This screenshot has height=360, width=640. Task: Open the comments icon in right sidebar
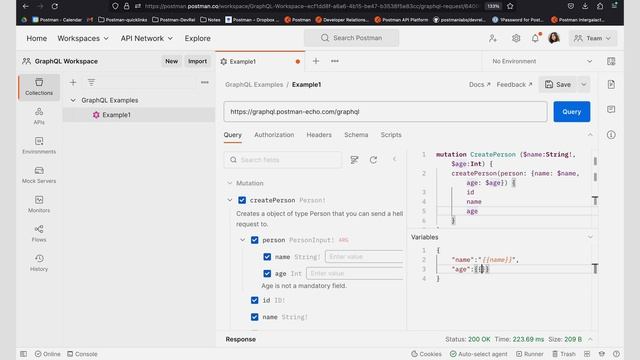click(611, 109)
